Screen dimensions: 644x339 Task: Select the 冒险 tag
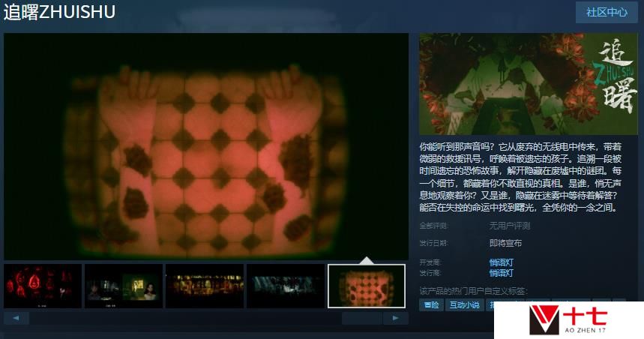(431, 305)
